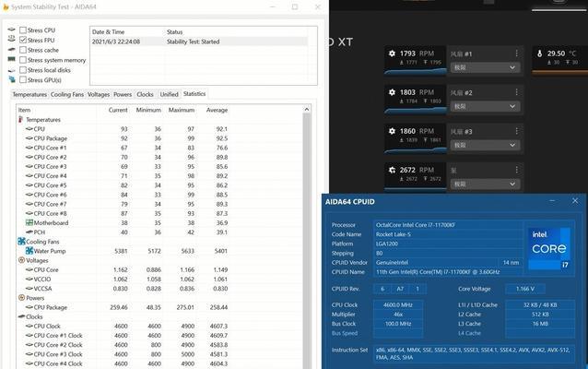Open the fan #3 three-dot options menu
The image size is (588, 369).
point(516,131)
